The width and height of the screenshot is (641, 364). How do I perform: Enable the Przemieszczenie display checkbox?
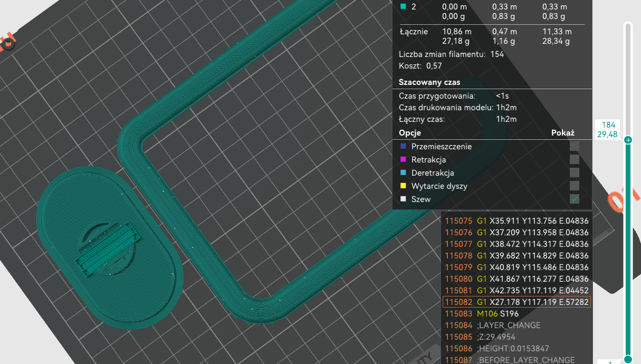[575, 146]
